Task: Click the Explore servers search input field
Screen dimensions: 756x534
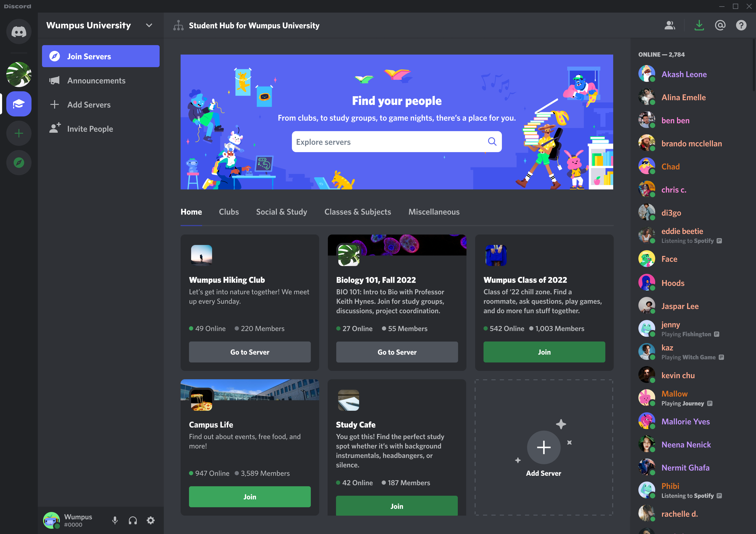Action: tap(396, 142)
